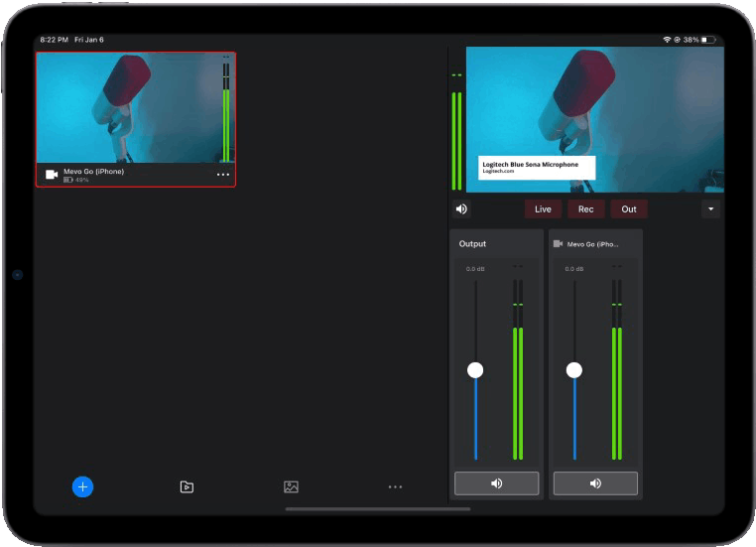756x547 pixels.
Task: Click the Out button
Action: click(x=629, y=208)
